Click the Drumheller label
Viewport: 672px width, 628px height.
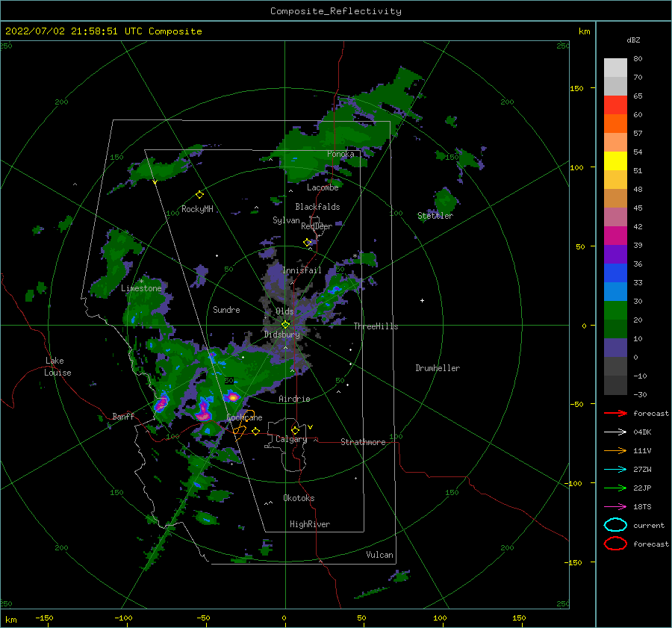[438, 368]
